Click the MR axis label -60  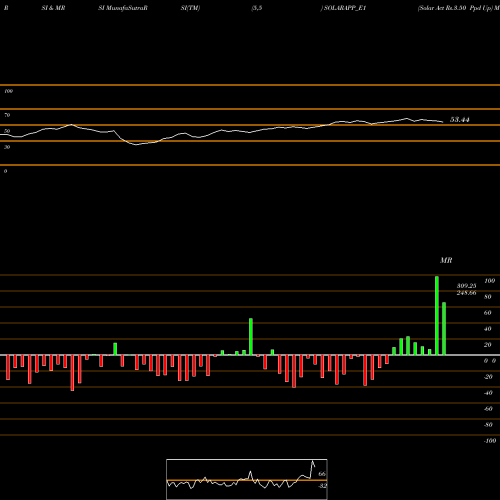point(488,409)
